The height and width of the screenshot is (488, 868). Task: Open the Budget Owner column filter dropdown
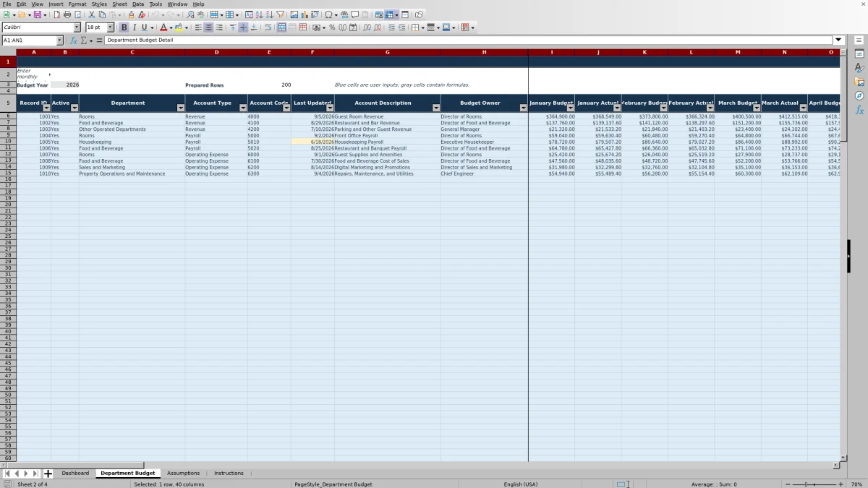click(524, 108)
